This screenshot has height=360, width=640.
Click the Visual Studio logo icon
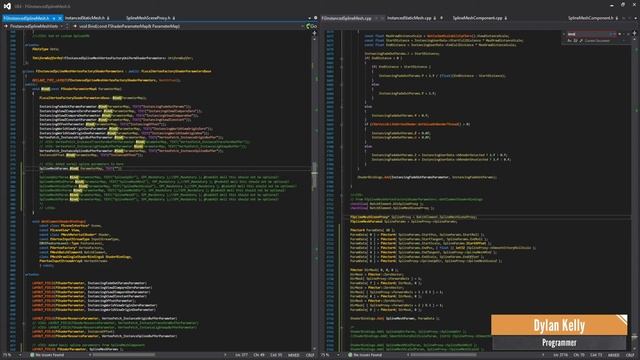(x=7, y=6)
